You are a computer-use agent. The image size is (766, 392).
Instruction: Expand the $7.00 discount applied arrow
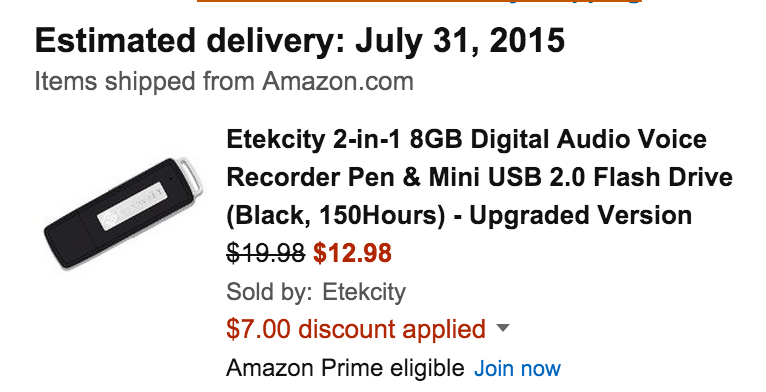[x=502, y=327]
